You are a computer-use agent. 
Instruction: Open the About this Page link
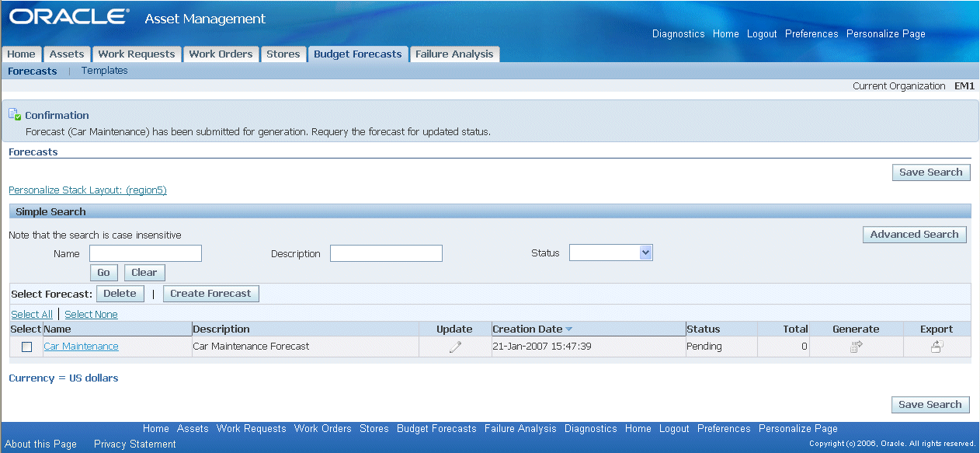[41, 444]
